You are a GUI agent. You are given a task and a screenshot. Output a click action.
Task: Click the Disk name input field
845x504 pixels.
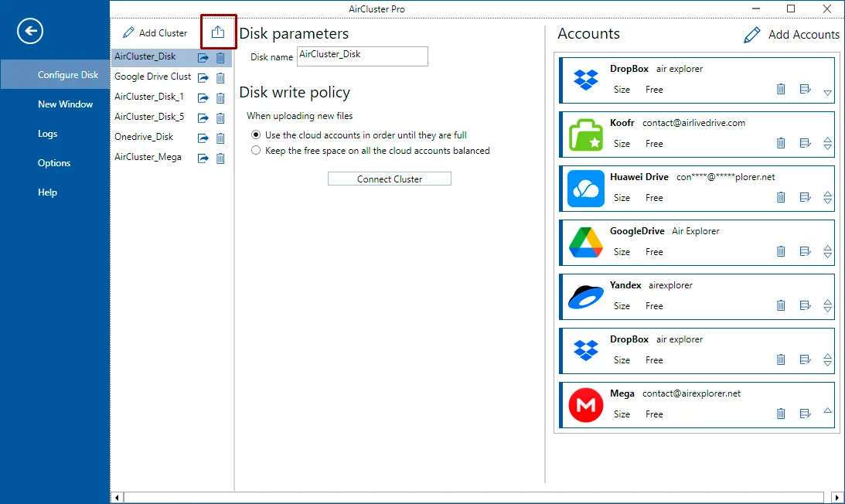[x=362, y=56]
